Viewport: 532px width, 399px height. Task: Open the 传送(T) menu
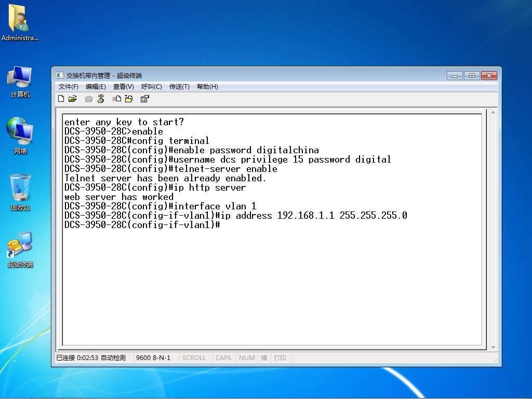point(179,87)
